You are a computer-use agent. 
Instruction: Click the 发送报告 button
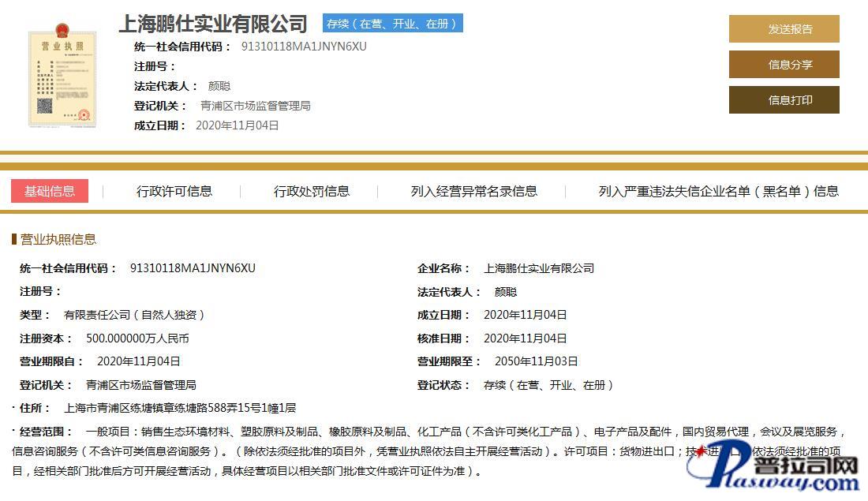[784, 29]
